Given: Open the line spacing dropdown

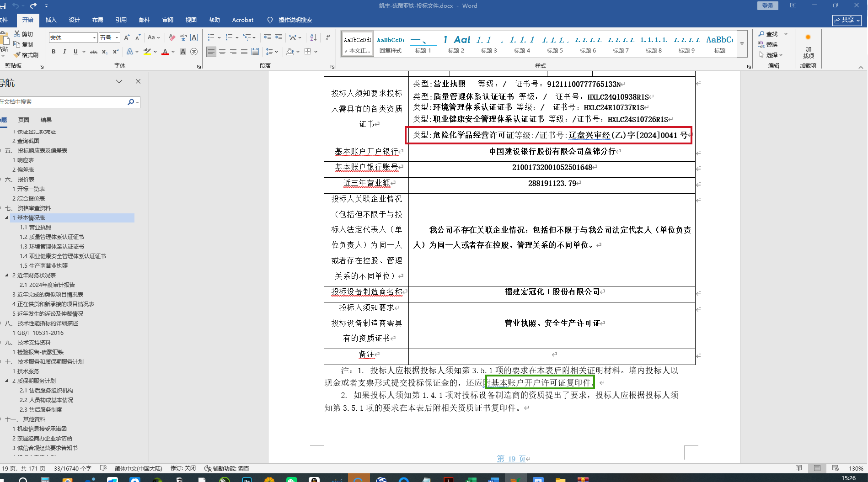Looking at the screenshot, I should point(272,52).
